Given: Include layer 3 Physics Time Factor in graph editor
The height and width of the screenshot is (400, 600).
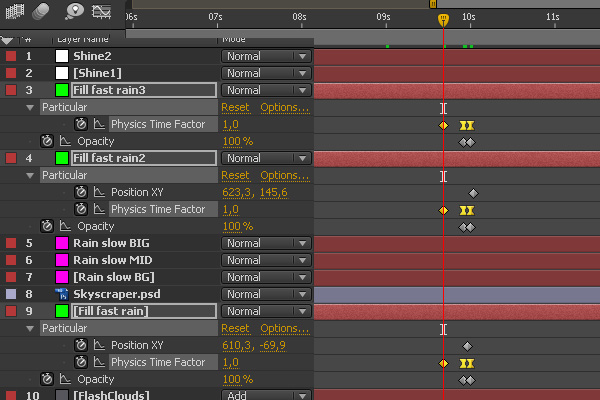Looking at the screenshot, I should pyautogui.click(x=99, y=124).
